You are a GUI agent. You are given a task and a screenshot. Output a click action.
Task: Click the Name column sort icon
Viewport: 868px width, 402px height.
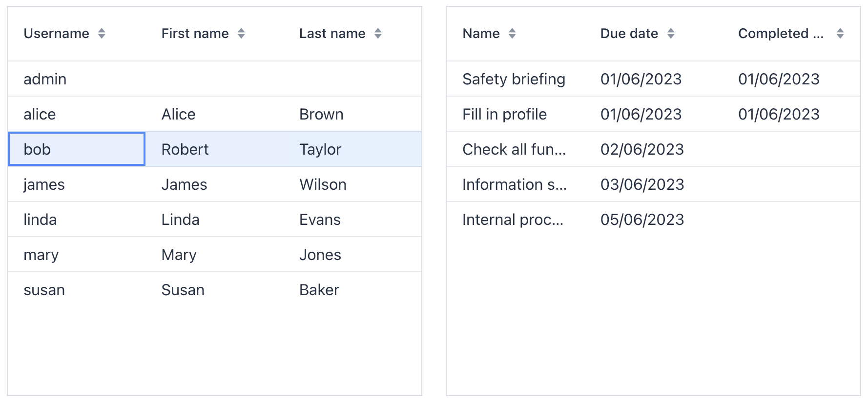click(513, 33)
